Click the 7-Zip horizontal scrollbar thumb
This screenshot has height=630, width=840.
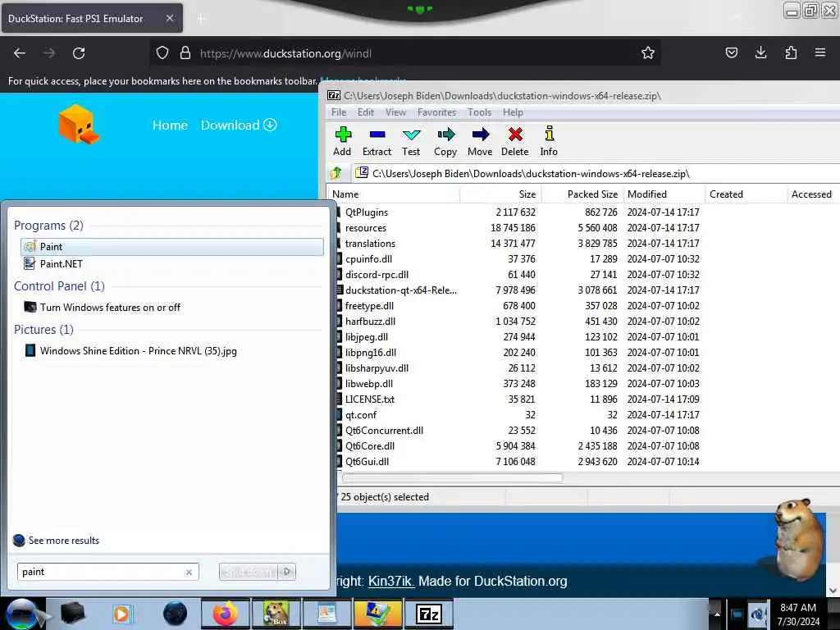click(x=453, y=477)
